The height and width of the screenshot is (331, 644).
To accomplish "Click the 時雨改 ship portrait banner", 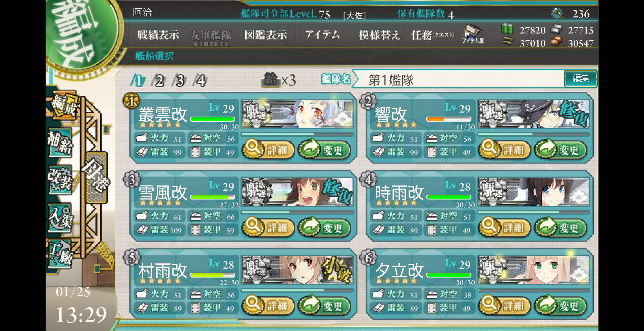I will click(x=534, y=192).
